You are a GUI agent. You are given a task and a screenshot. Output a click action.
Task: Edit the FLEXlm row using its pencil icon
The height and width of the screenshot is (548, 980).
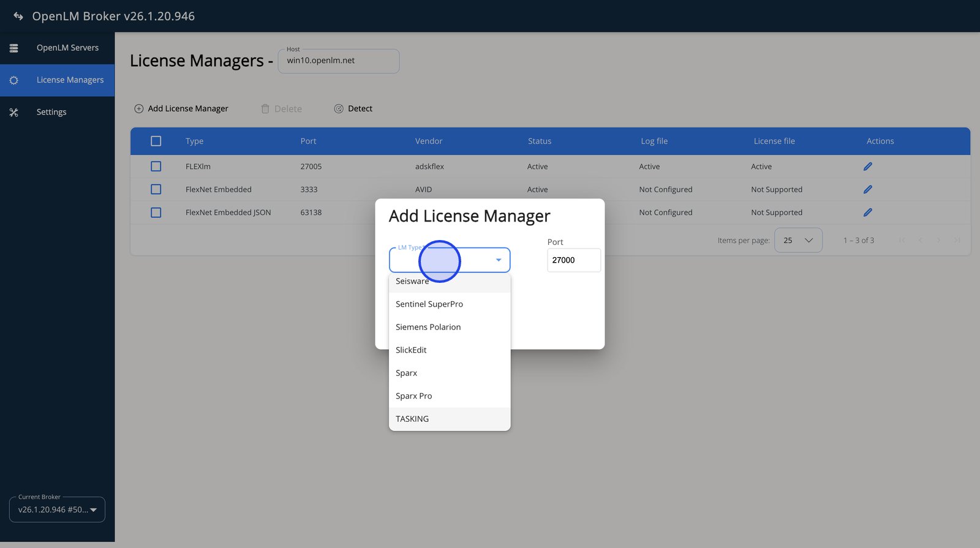click(x=868, y=167)
